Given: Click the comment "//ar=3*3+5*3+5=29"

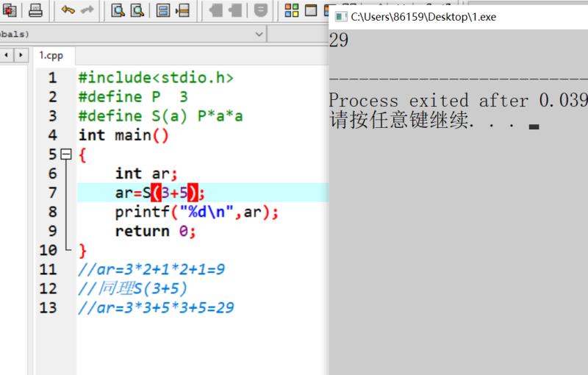Looking at the screenshot, I should pyautogui.click(x=156, y=307).
